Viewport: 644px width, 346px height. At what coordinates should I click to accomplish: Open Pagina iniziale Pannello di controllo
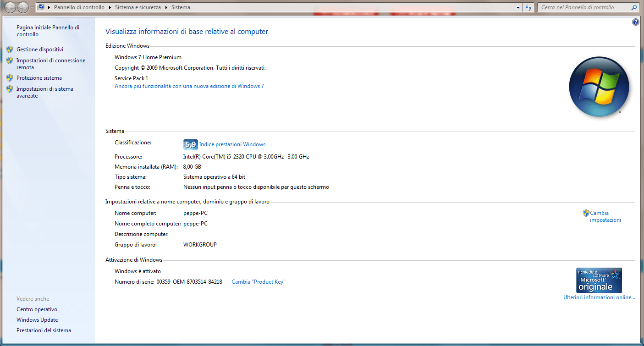[48, 31]
